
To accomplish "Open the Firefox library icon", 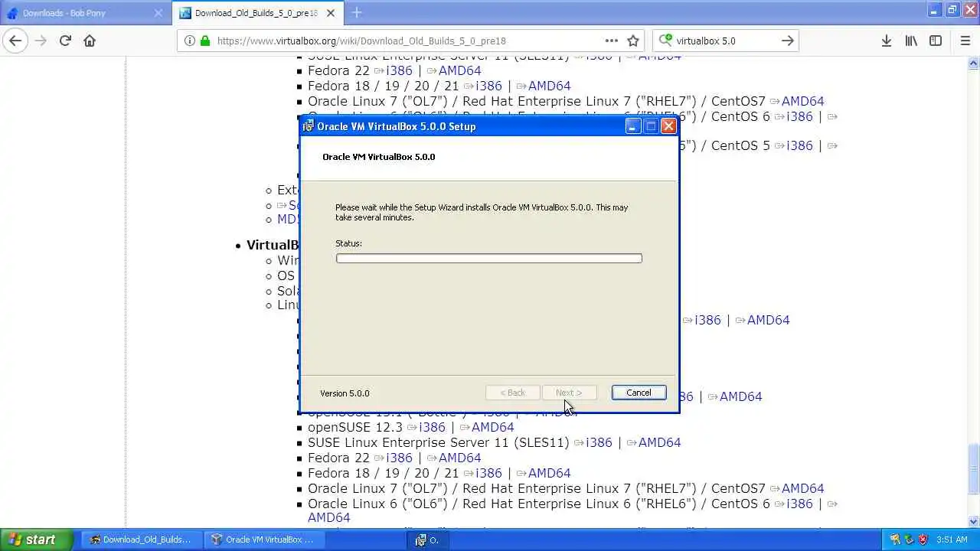I will (x=911, y=41).
